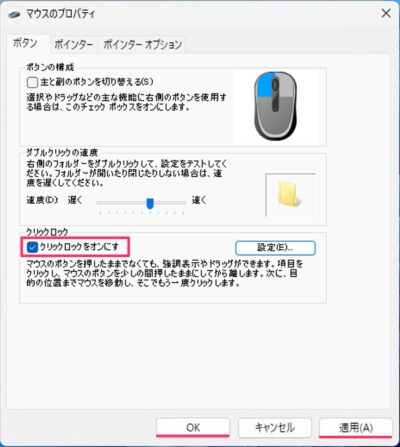
Task: Click the mouse illustration image
Action: (x=276, y=106)
